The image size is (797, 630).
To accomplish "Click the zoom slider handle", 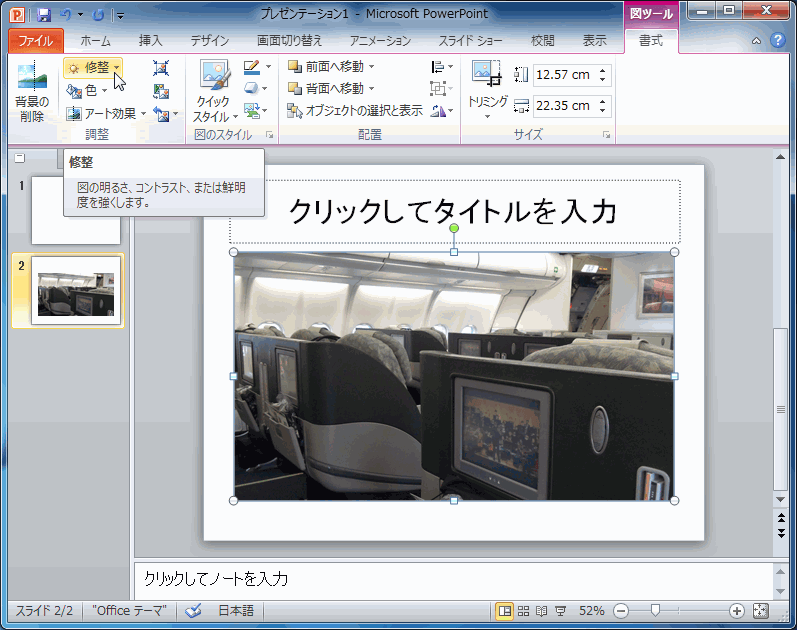I will tap(655, 610).
